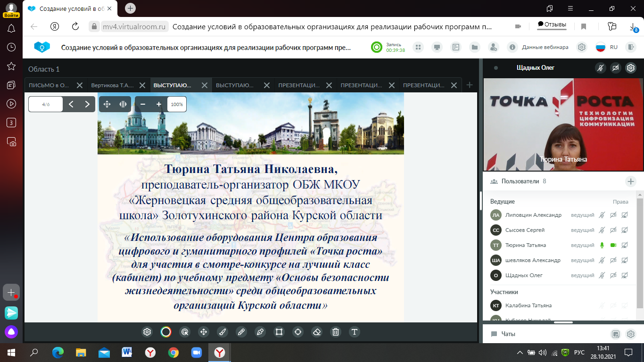This screenshot has height=362, width=644.
Task: Toggle Щадных Олег's camera in list
Action: click(x=613, y=275)
